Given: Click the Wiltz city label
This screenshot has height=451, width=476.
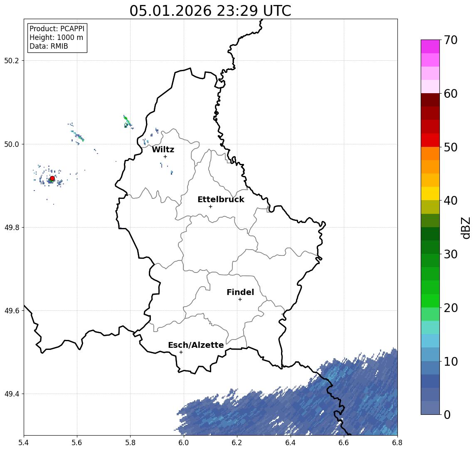Looking at the screenshot, I should pos(163,149).
